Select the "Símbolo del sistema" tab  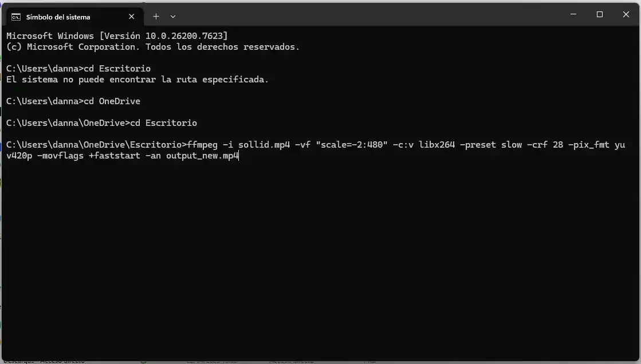(x=57, y=17)
